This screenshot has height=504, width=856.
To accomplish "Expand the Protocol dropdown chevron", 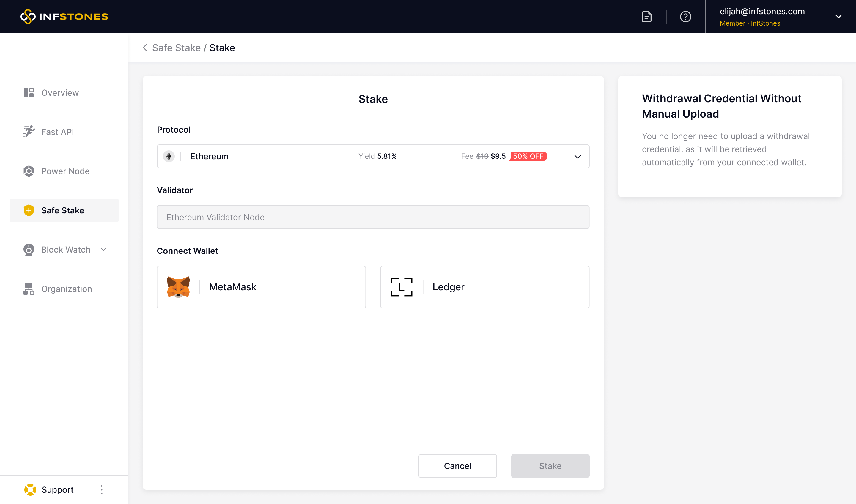I will click(578, 157).
